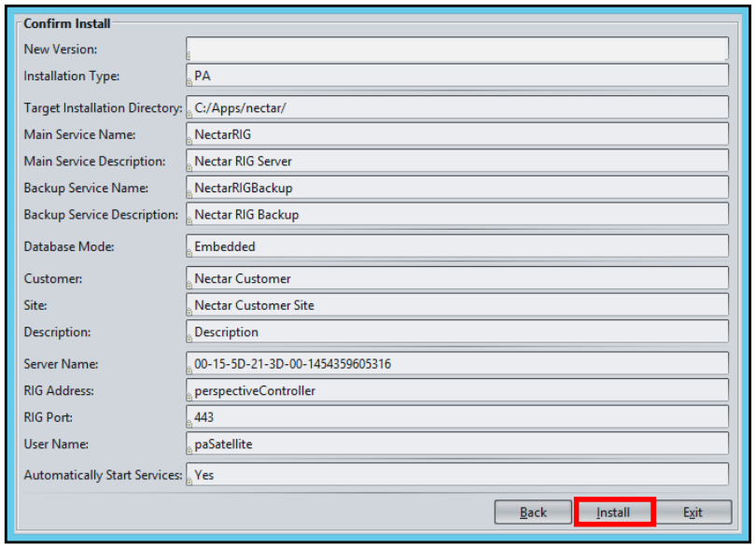Click the 'Automatically Start Services:' label
The image size is (756, 548).
pos(104,475)
